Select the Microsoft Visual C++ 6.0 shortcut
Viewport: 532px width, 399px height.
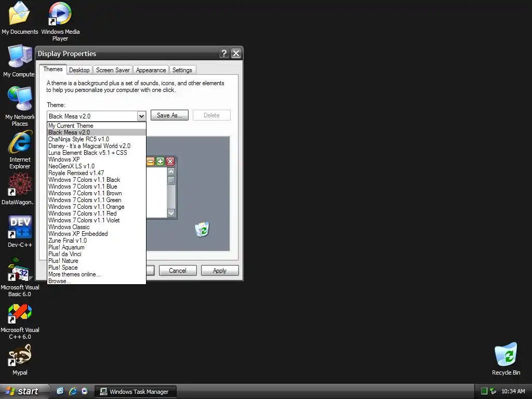click(x=20, y=322)
